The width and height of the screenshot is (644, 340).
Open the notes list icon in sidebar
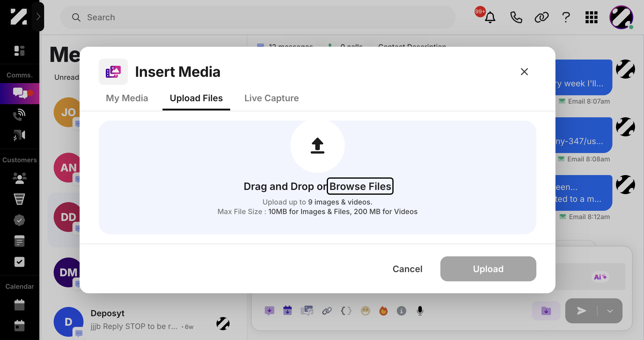tap(19, 241)
